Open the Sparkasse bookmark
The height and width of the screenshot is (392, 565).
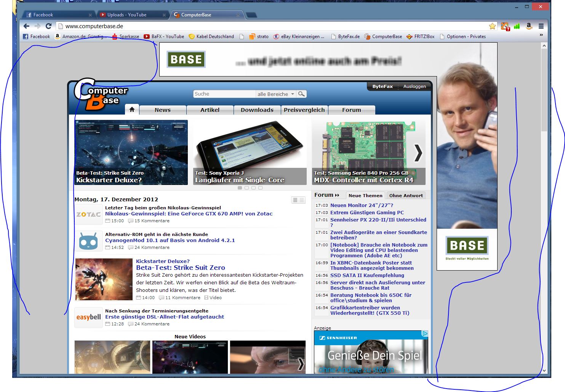126,37
